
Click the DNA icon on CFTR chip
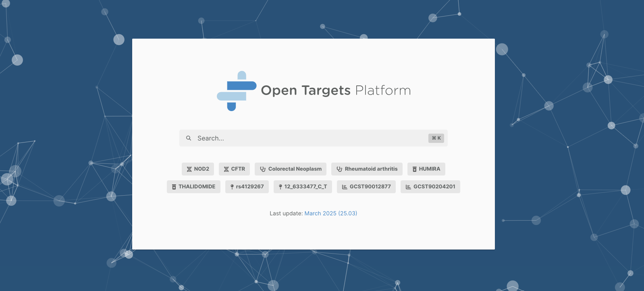[226, 169]
